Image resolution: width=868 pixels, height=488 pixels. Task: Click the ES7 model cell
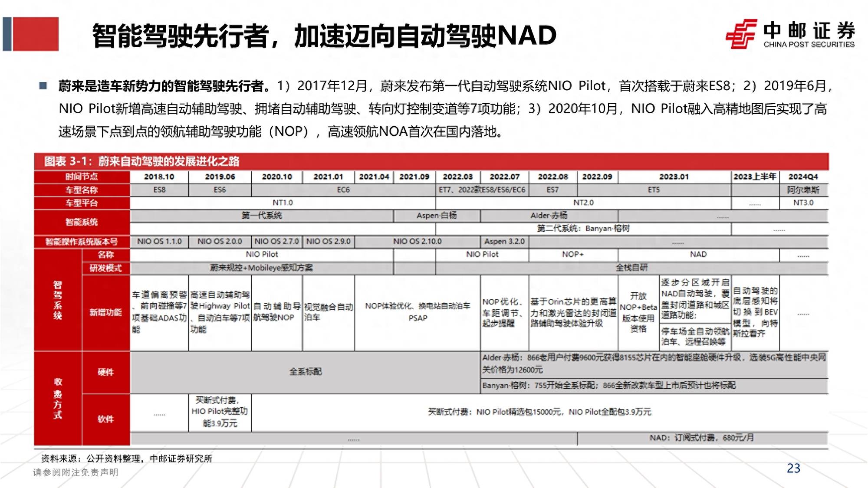(x=553, y=190)
